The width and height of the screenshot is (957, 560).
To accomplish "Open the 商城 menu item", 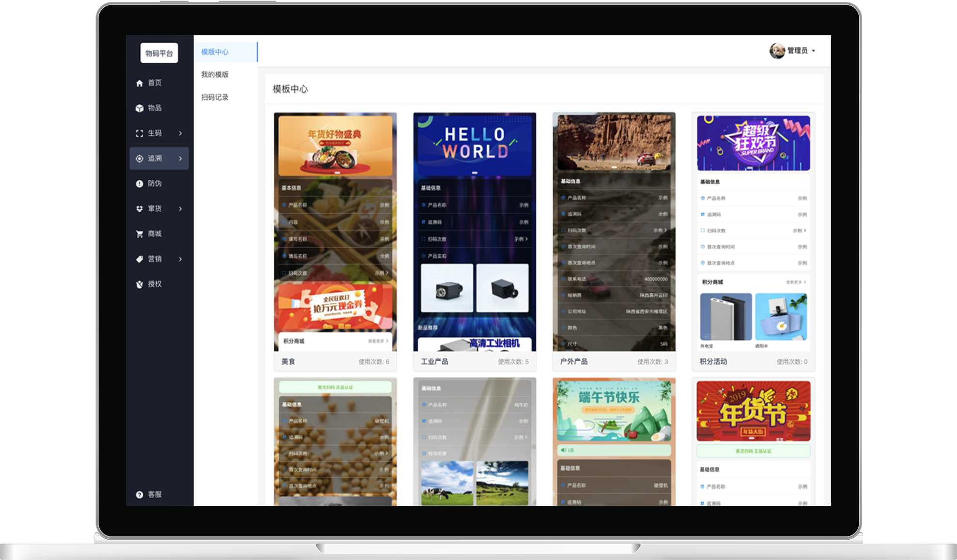I will pos(159,234).
